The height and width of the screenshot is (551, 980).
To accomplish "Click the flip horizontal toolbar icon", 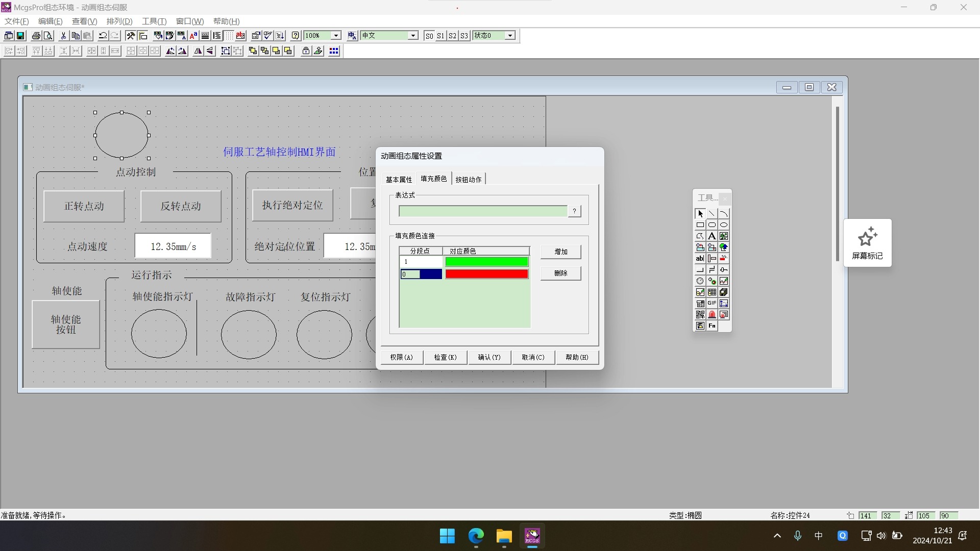I will (198, 51).
